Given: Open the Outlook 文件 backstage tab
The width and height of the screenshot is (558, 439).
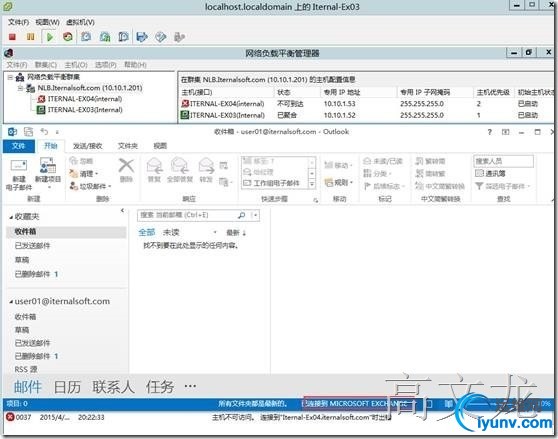Looking at the screenshot, I should pyautogui.click(x=19, y=146).
